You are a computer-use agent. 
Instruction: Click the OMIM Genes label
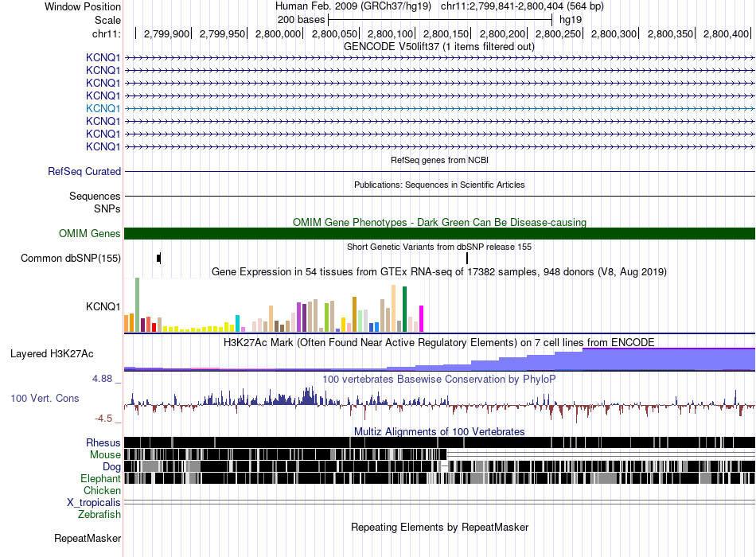click(90, 233)
